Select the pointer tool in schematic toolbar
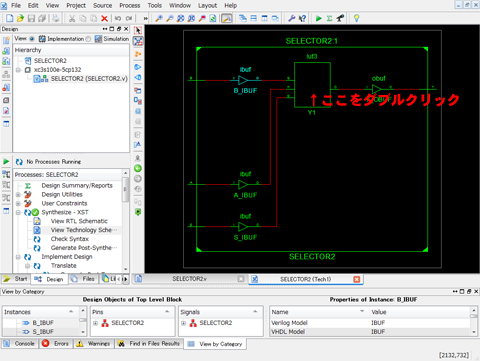The width and height of the screenshot is (480, 361). (138, 31)
